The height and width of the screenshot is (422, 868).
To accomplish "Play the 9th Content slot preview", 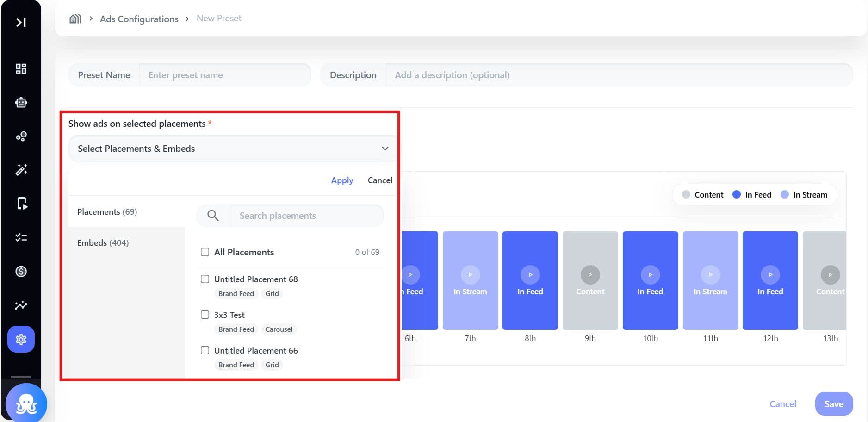I will 590,274.
